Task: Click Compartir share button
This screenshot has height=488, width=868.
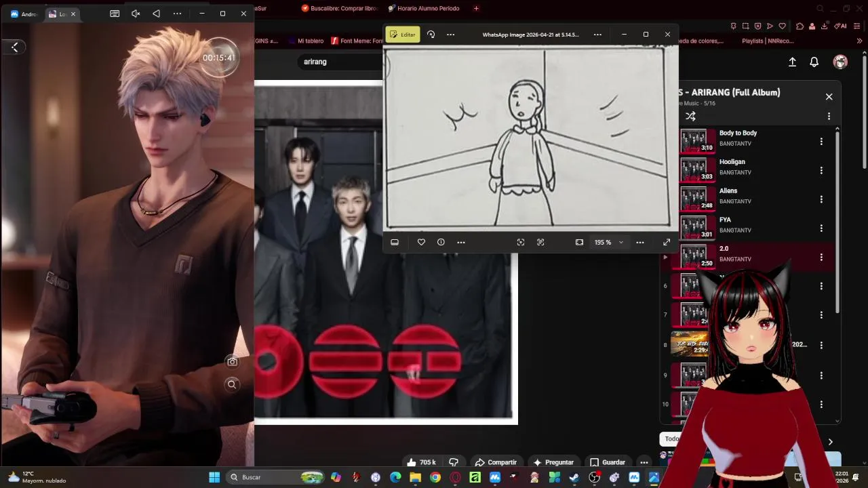Action: 496,462
